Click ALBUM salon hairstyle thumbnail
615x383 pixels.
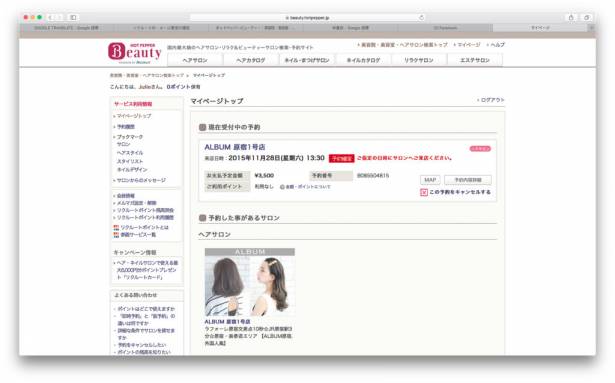(250, 282)
